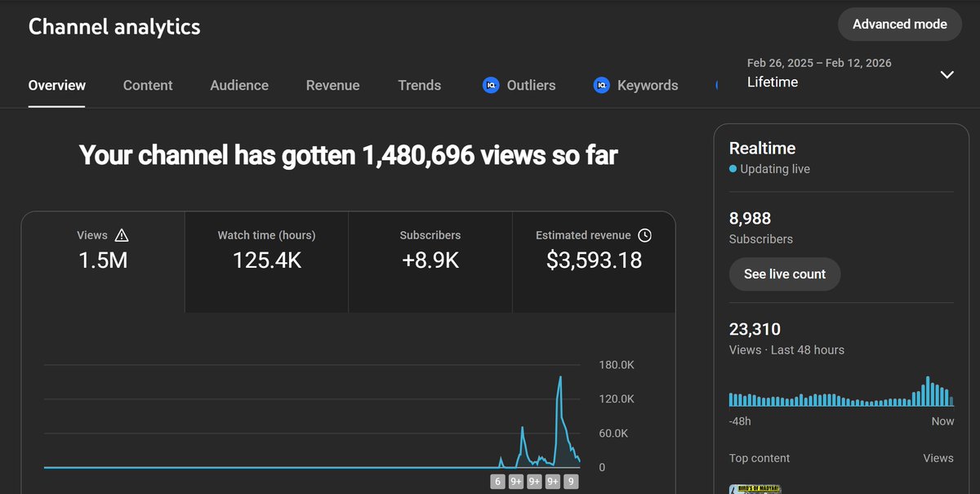Open the Outliers tab icon
980x494 pixels.
pos(491,85)
